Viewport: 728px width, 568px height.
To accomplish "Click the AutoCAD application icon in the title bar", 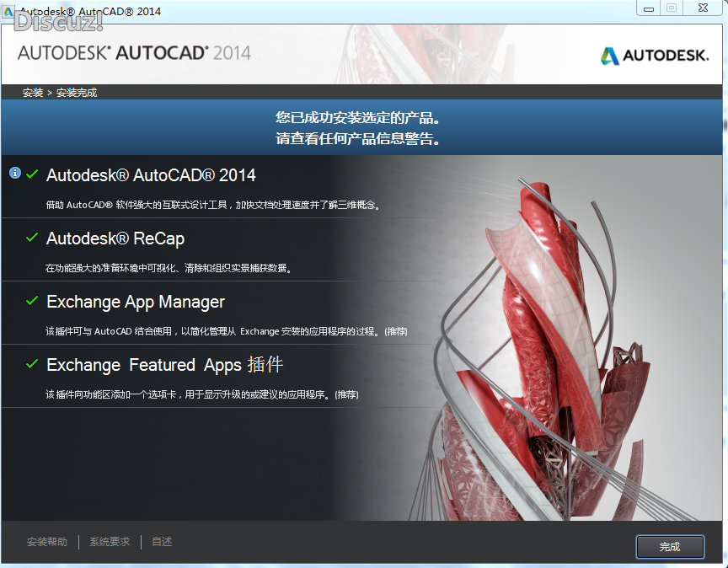I will pyautogui.click(x=8, y=11).
